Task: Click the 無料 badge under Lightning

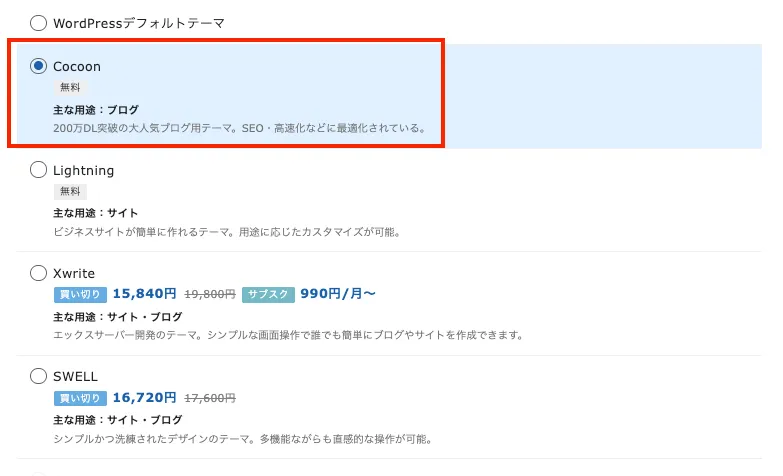Action: [x=70, y=191]
